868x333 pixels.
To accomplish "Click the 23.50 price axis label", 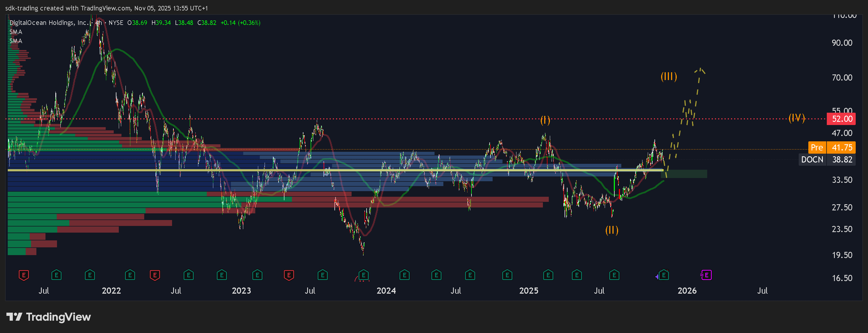I will click(x=842, y=229).
